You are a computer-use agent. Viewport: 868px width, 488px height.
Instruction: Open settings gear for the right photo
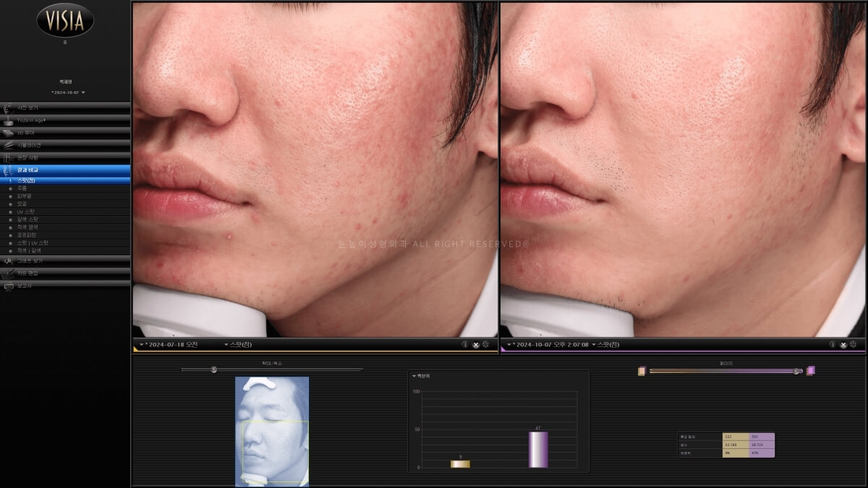tap(854, 345)
